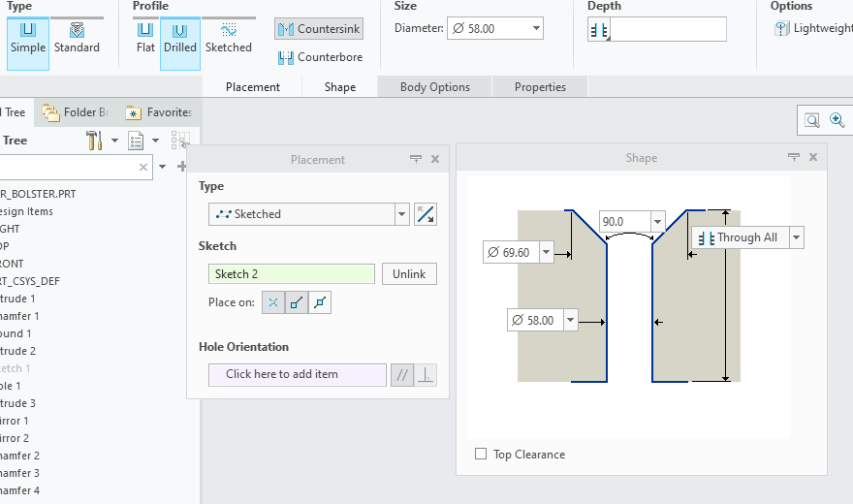The image size is (853, 504).
Task: Click the Unlink button
Action: click(408, 274)
